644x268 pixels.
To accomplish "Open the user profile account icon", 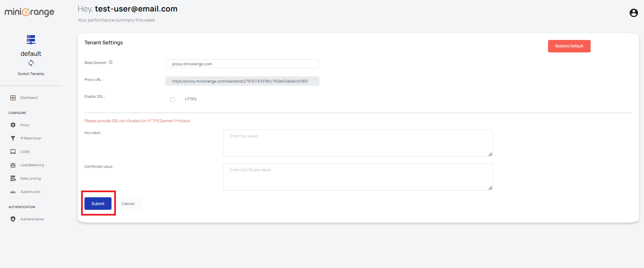I will [x=634, y=13].
